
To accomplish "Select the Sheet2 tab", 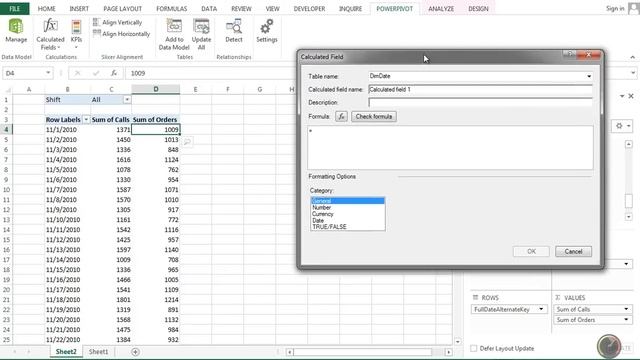I will point(66,351).
